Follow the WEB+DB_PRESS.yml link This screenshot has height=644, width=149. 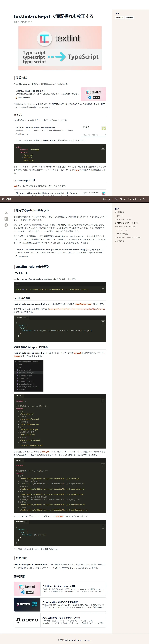pyautogui.click(x=67, y=225)
